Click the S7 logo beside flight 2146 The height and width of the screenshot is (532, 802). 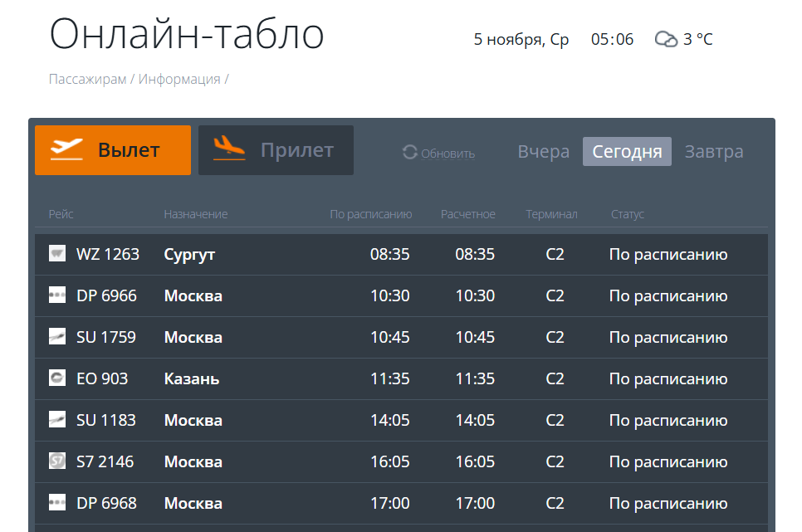point(56,461)
